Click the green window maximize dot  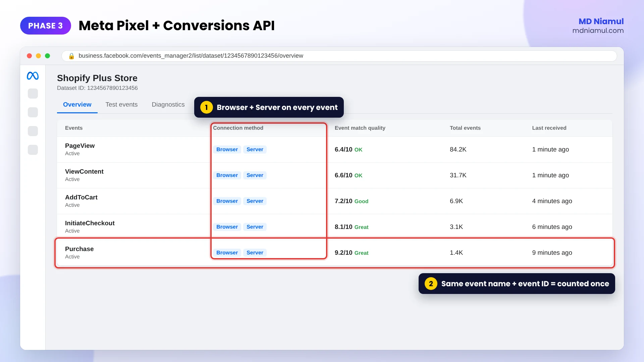[x=48, y=56]
